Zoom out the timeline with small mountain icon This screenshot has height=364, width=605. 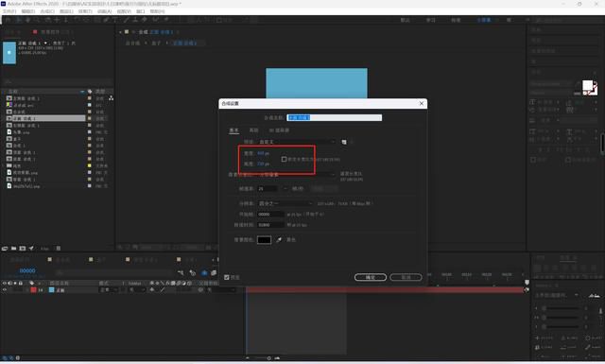248,358
